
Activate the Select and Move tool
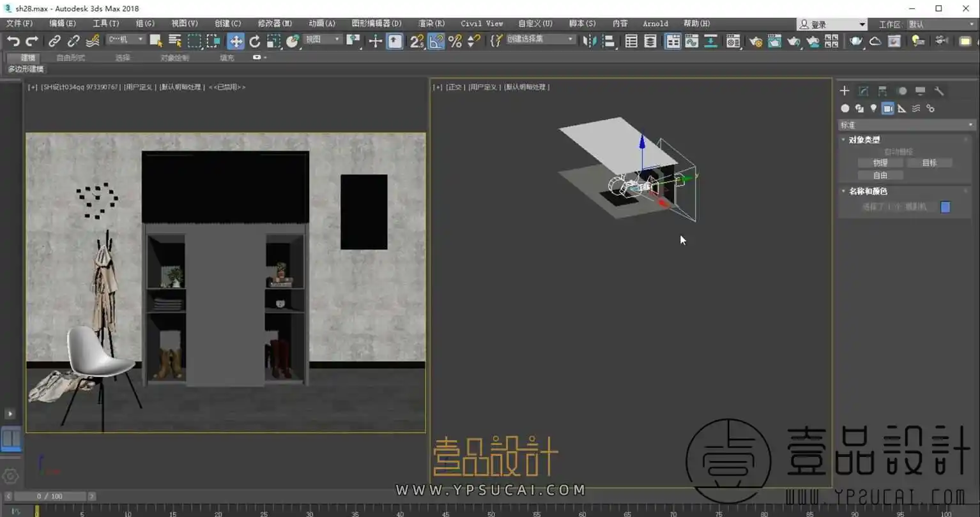coord(236,41)
